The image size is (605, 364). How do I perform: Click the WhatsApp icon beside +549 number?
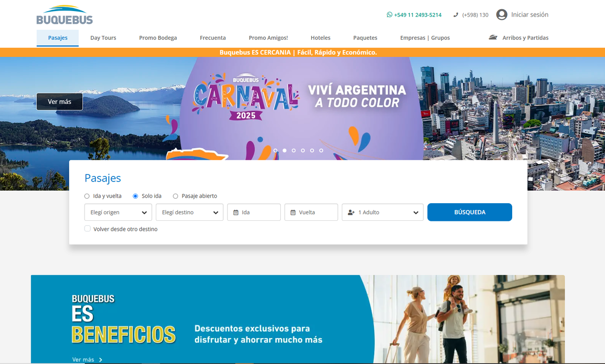pos(389,15)
